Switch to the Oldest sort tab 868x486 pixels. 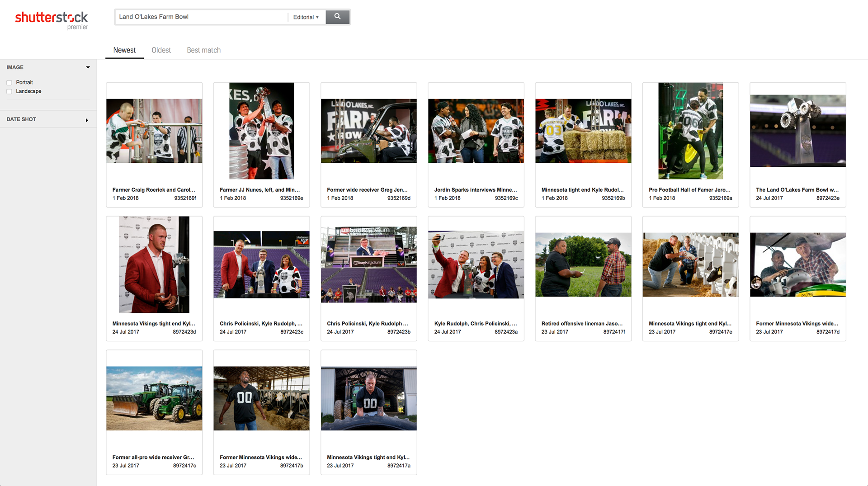pyautogui.click(x=161, y=50)
